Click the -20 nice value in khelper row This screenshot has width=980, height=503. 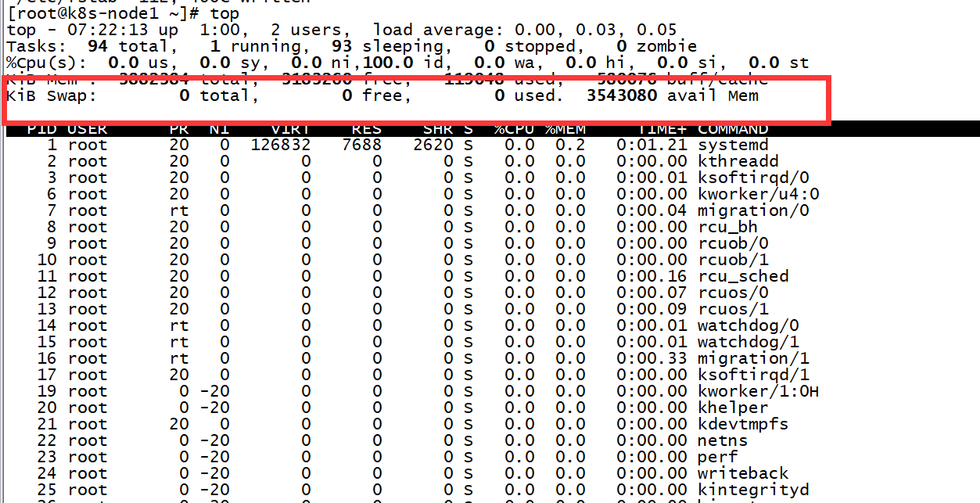(215, 408)
